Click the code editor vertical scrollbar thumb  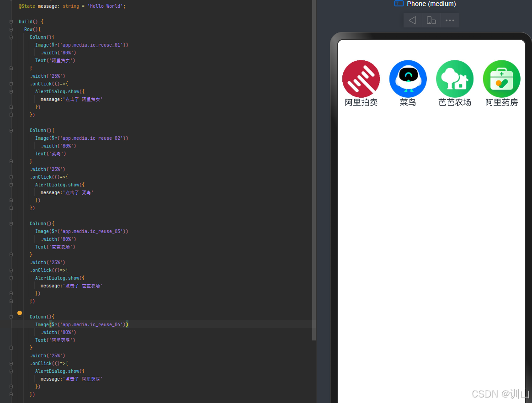coord(314,170)
